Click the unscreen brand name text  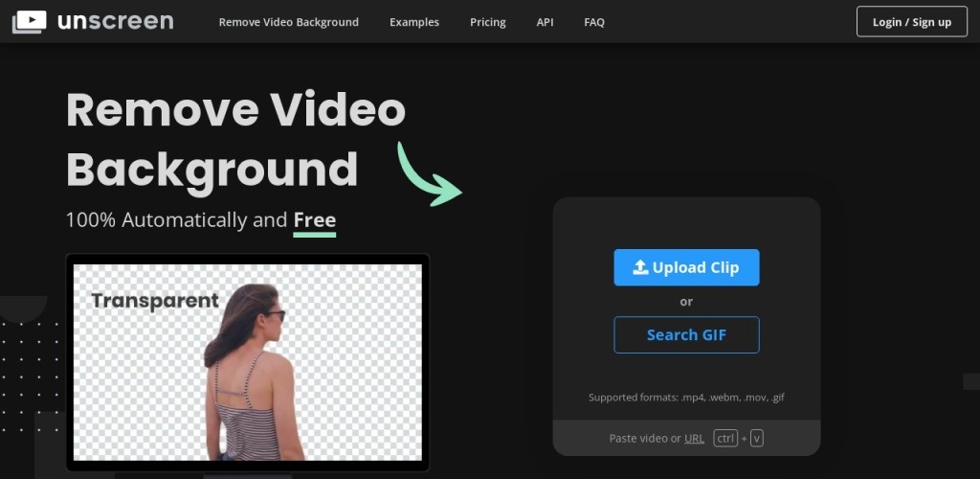point(115,21)
